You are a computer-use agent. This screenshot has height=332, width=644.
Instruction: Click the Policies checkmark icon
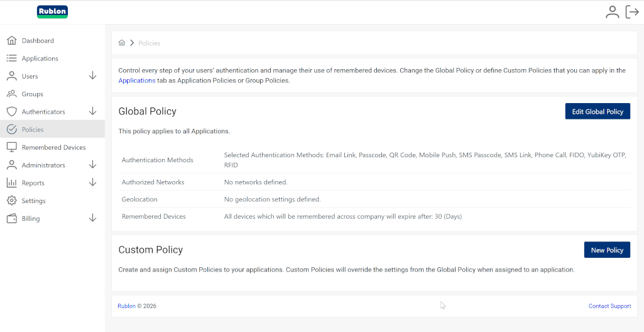click(11, 130)
